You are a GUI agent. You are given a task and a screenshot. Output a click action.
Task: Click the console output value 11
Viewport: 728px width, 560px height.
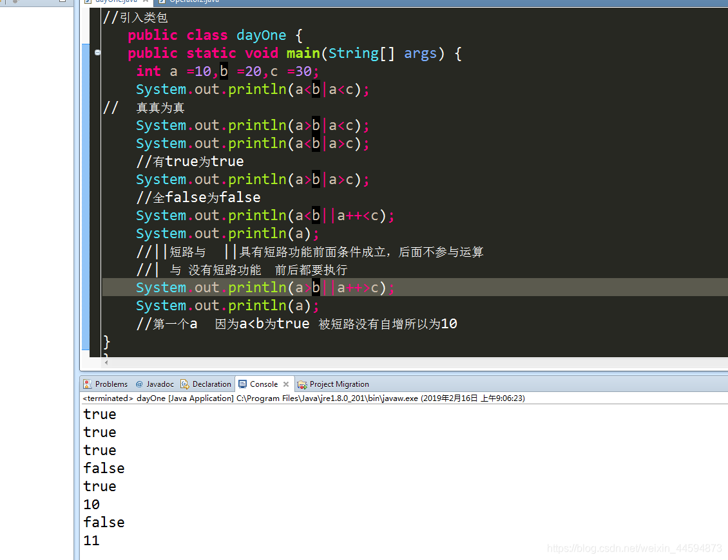(x=91, y=541)
